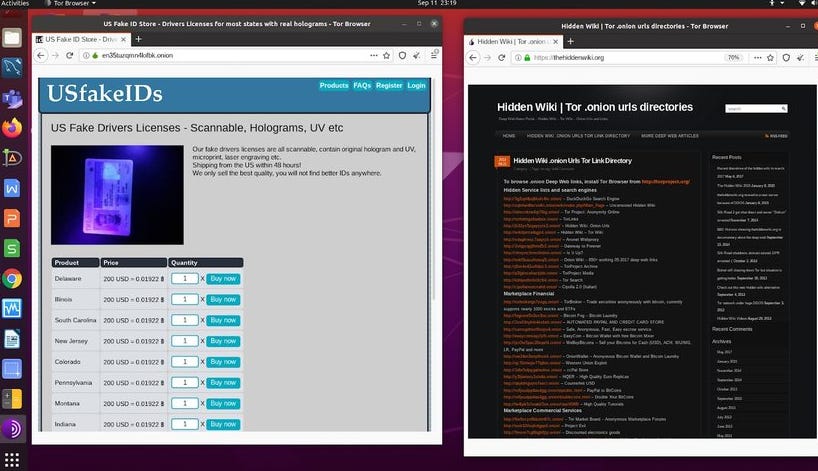The width and height of the screenshot is (818, 471).
Task: Open page actions ellipsis in onion address bar
Action: 374,55
